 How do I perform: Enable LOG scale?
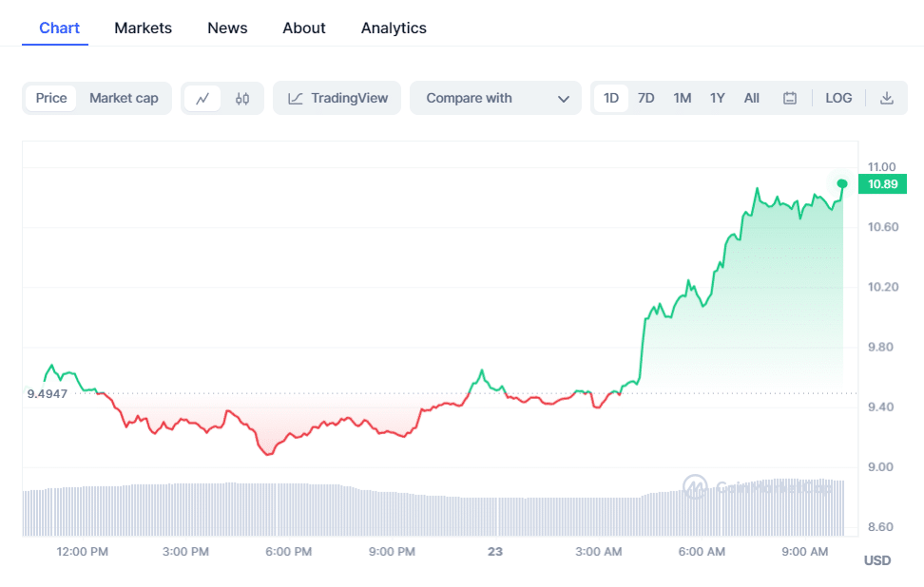click(x=838, y=98)
